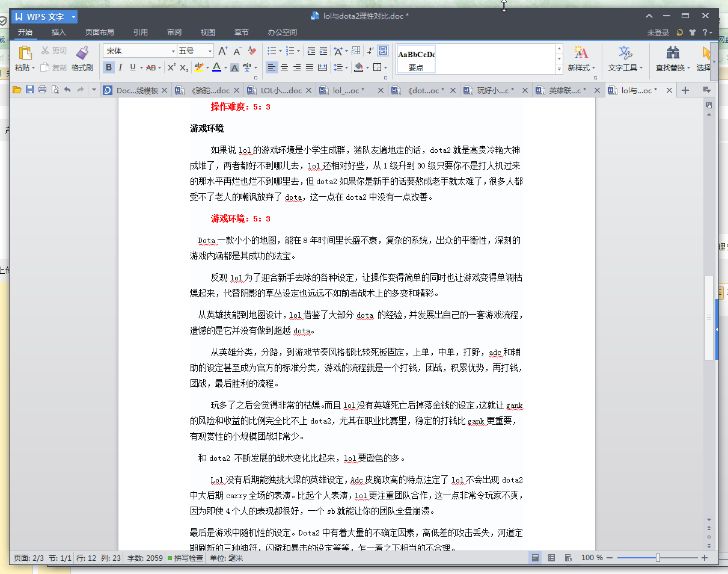Decrease paragraph indent
This screenshot has width=728, height=574.
[311, 51]
